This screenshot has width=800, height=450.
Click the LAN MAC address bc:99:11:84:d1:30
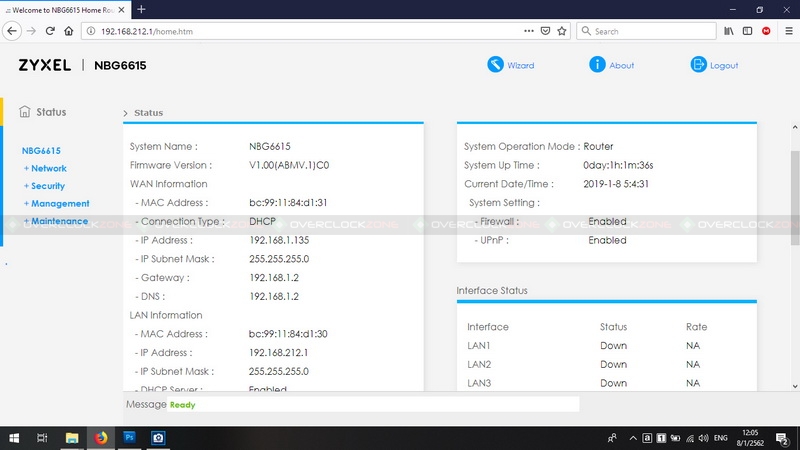288,334
